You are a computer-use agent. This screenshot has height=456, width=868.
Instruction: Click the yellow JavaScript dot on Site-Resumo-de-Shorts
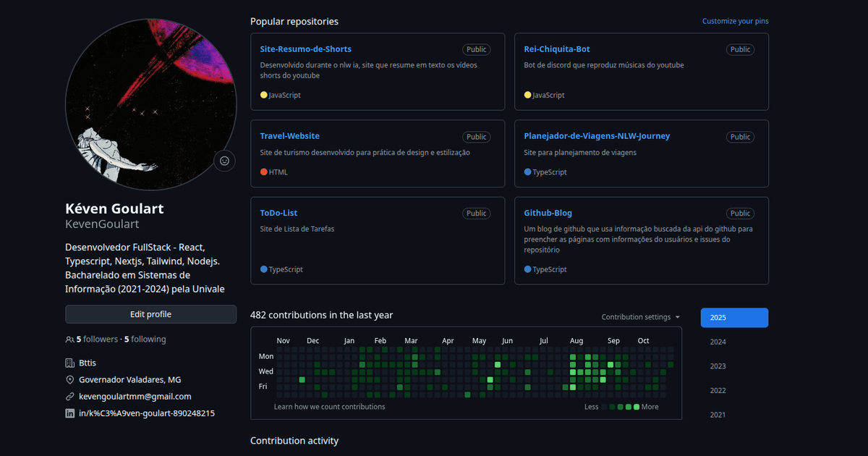click(264, 95)
